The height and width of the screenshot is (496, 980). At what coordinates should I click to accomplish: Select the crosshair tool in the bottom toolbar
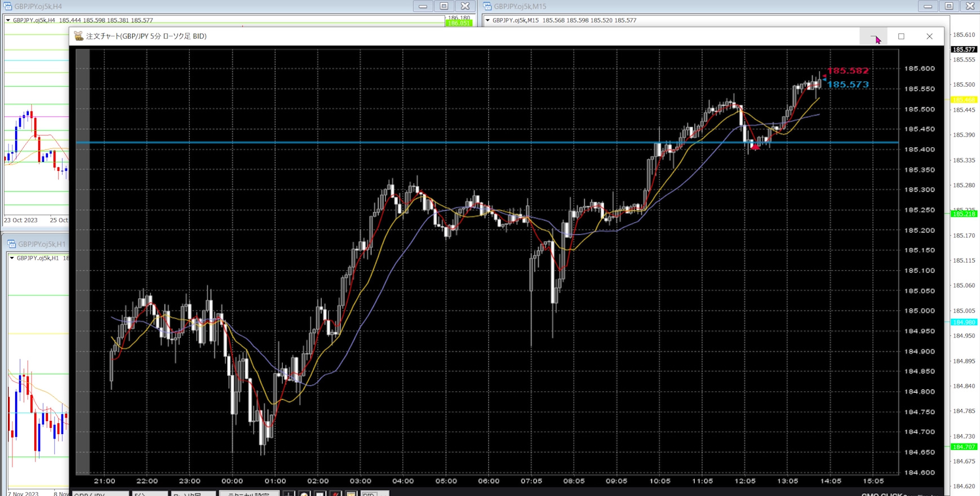pyautogui.click(x=289, y=494)
